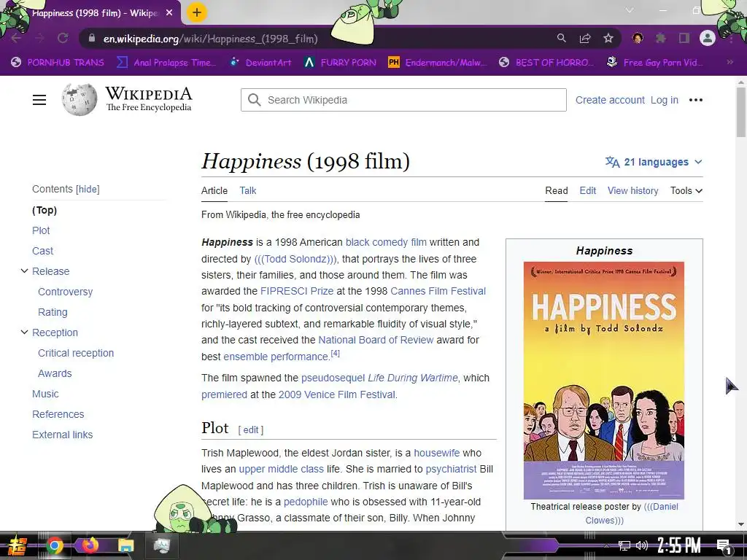Collapse the Release section chevron
The height and width of the screenshot is (560, 747).
click(24, 271)
